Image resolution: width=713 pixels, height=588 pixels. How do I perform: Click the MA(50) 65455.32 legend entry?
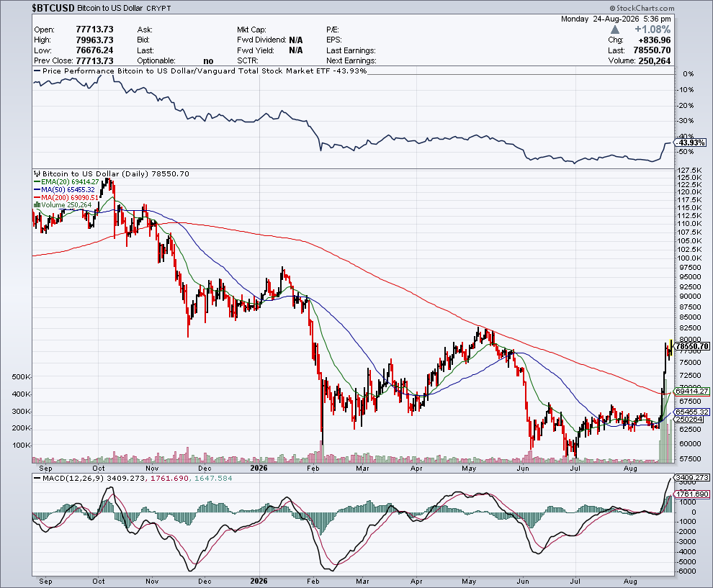pos(68,189)
